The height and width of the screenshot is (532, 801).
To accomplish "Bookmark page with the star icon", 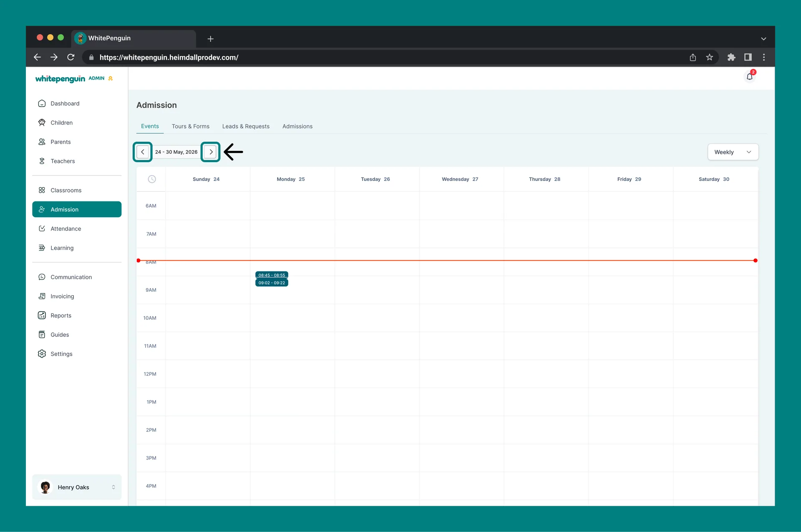I will pos(709,57).
